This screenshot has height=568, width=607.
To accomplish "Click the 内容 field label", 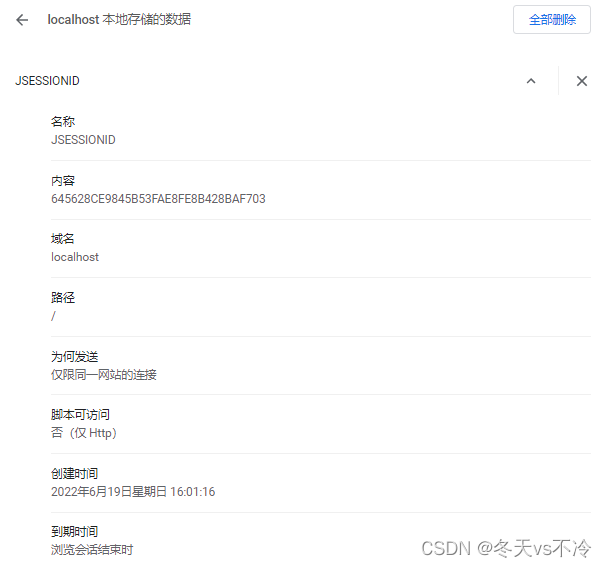I will (63, 181).
